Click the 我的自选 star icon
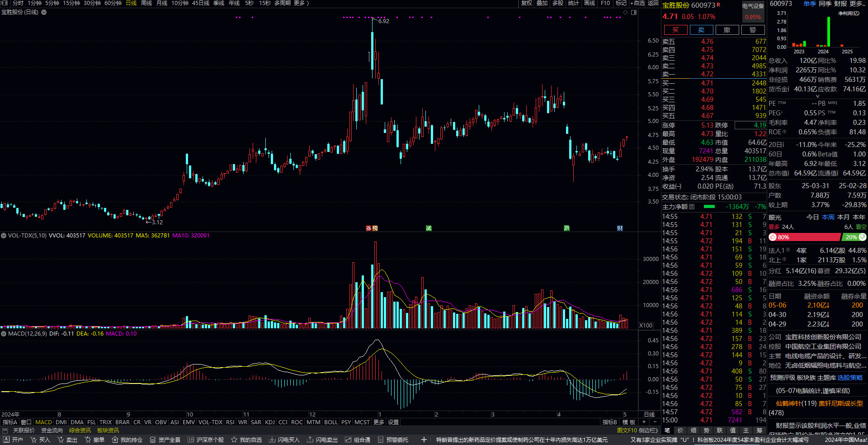The image size is (868, 445). pyautogui.click(x=234, y=440)
